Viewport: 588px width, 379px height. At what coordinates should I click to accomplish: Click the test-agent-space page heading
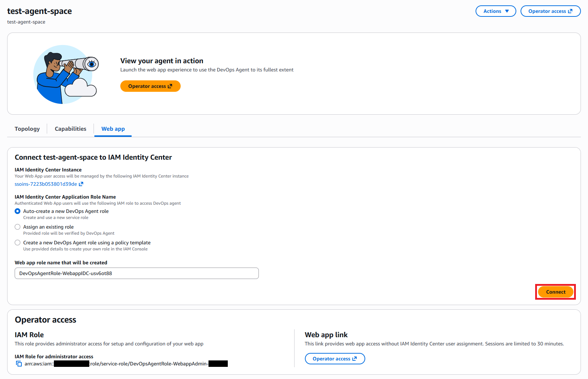tap(39, 11)
